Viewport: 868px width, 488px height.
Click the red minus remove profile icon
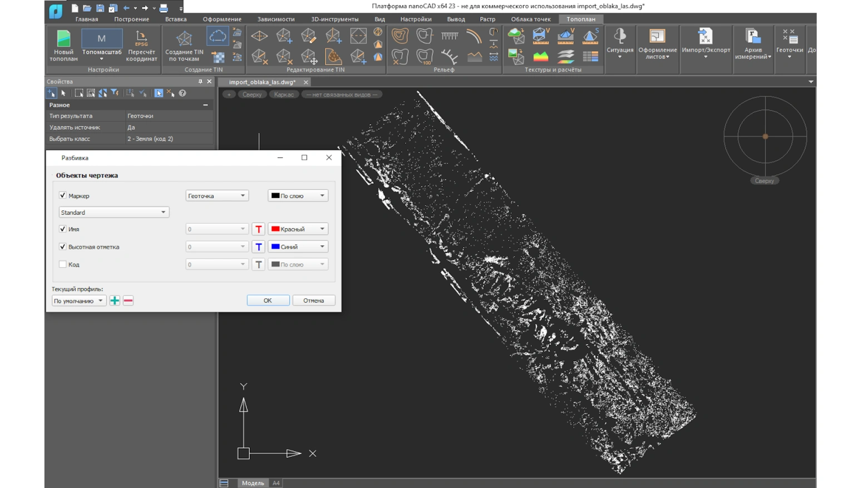coord(128,300)
